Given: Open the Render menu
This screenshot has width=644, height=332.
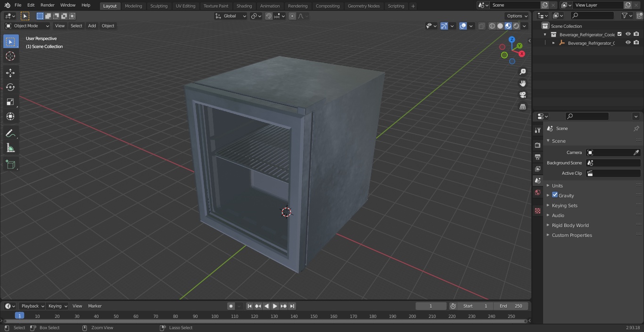Looking at the screenshot, I should [x=47, y=5].
